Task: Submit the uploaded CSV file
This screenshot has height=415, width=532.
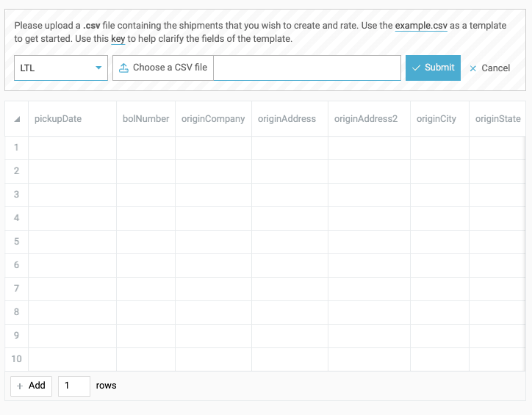Action: (x=433, y=68)
